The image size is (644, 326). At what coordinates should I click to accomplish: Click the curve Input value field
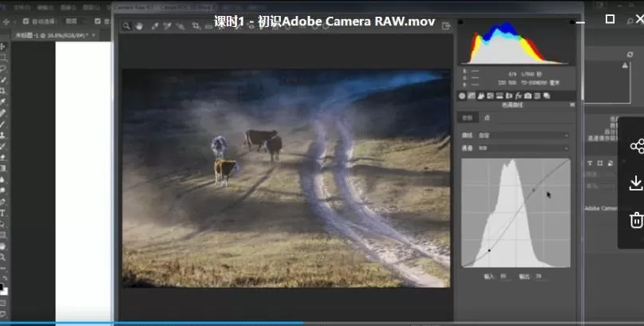click(x=504, y=277)
